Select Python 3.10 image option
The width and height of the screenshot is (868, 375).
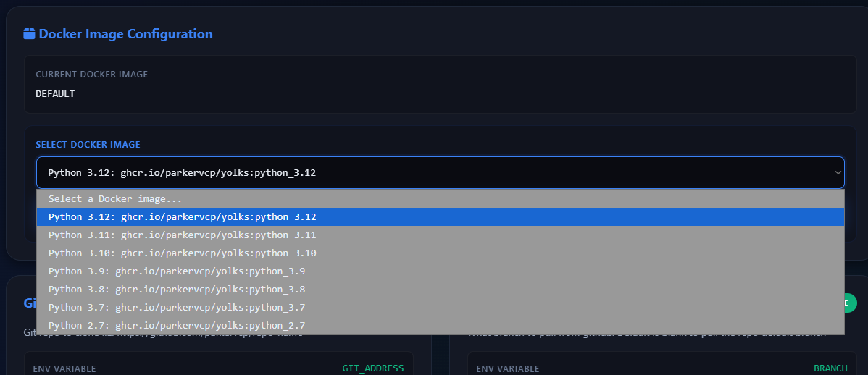click(x=440, y=253)
